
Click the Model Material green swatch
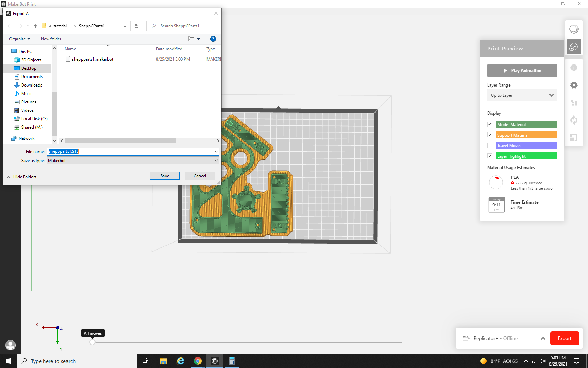526,124
